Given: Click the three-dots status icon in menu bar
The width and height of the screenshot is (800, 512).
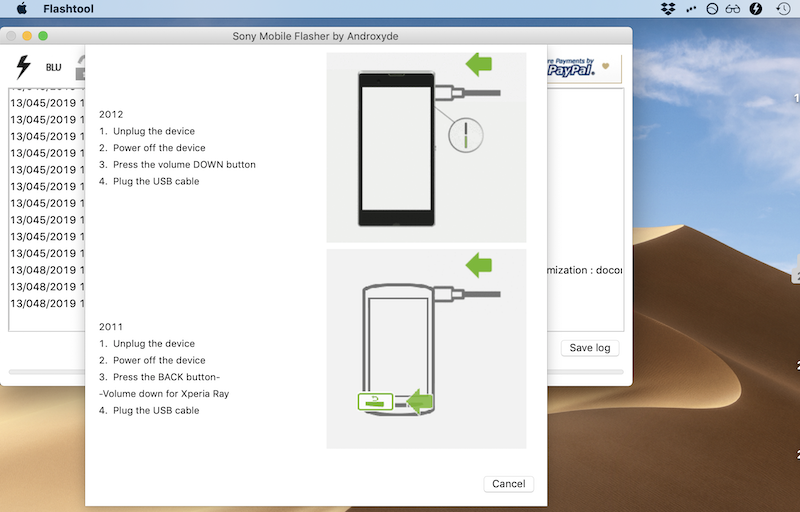Looking at the screenshot, I should pyautogui.click(x=690, y=9).
